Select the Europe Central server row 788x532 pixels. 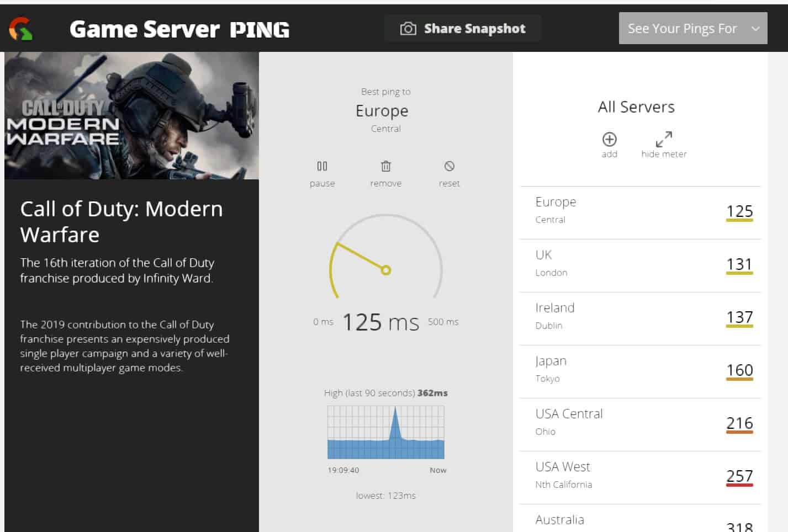pyautogui.click(x=641, y=212)
